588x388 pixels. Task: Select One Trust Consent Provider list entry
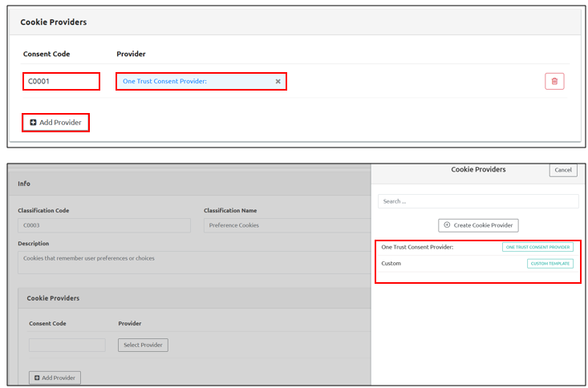tap(417, 247)
